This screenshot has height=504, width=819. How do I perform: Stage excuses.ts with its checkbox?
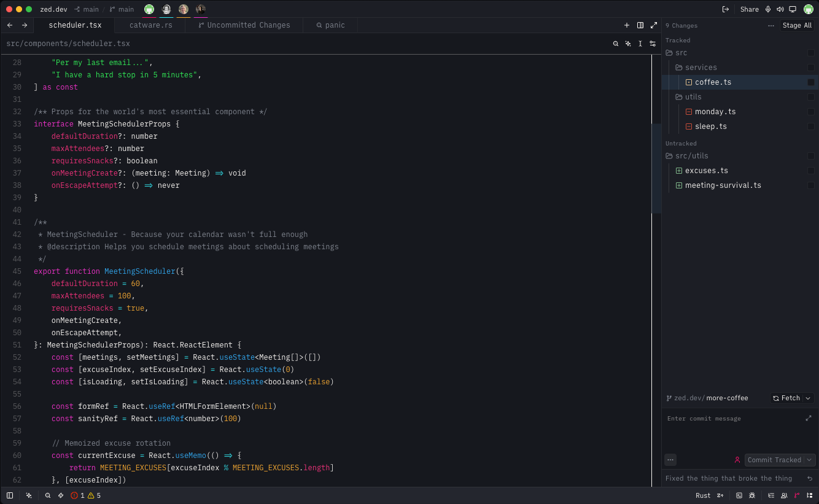[811, 171]
